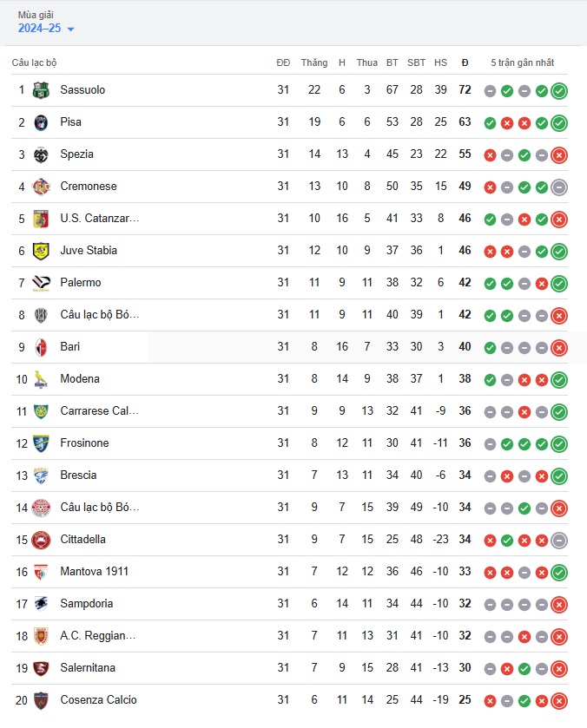Viewport: 587px width, 728px height.
Task: Click Sassuolo's most recent match result circle
Action: [x=559, y=91]
